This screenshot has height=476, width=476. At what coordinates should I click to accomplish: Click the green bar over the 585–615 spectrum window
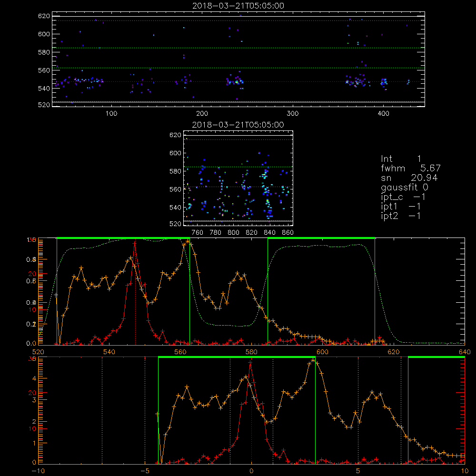click(321, 238)
